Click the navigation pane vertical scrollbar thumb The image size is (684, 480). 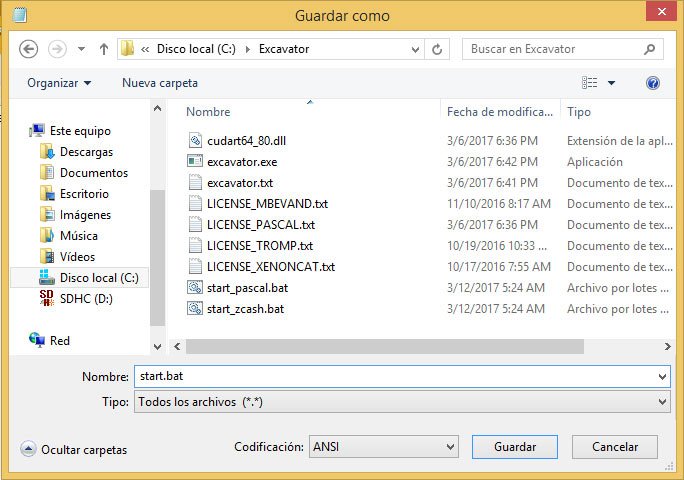click(157, 257)
